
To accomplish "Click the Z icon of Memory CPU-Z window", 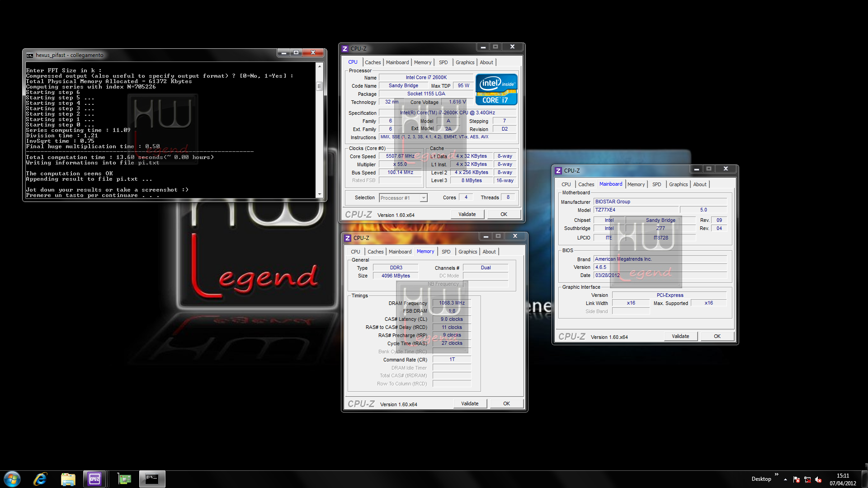I will coord(348,238).
